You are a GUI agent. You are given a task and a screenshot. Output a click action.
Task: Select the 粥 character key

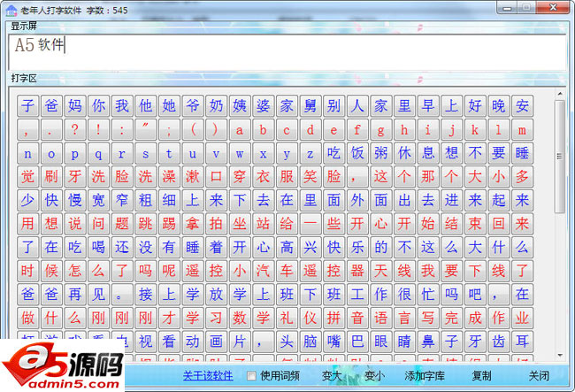pyautogui.click(x=381, y=153)
